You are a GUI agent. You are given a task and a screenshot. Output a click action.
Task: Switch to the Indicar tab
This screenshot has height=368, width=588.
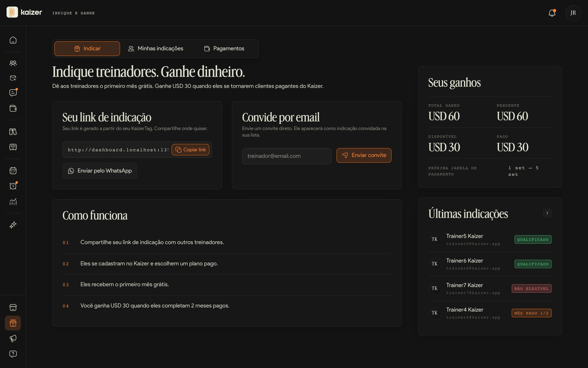coord(87,49)
